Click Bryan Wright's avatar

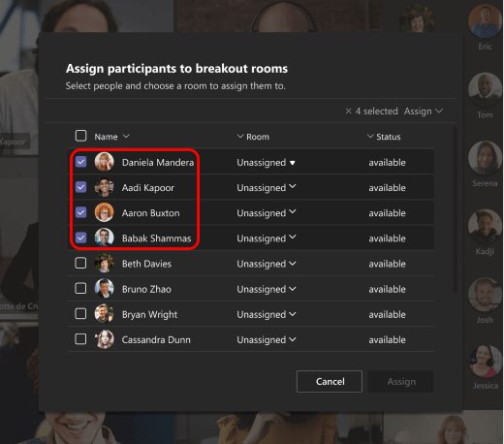click(104, 313)
